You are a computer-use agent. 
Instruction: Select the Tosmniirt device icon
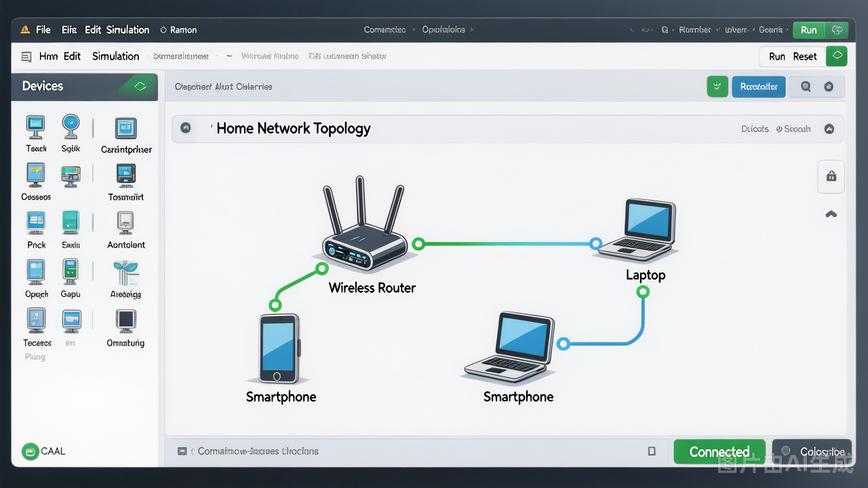point(126,176)
